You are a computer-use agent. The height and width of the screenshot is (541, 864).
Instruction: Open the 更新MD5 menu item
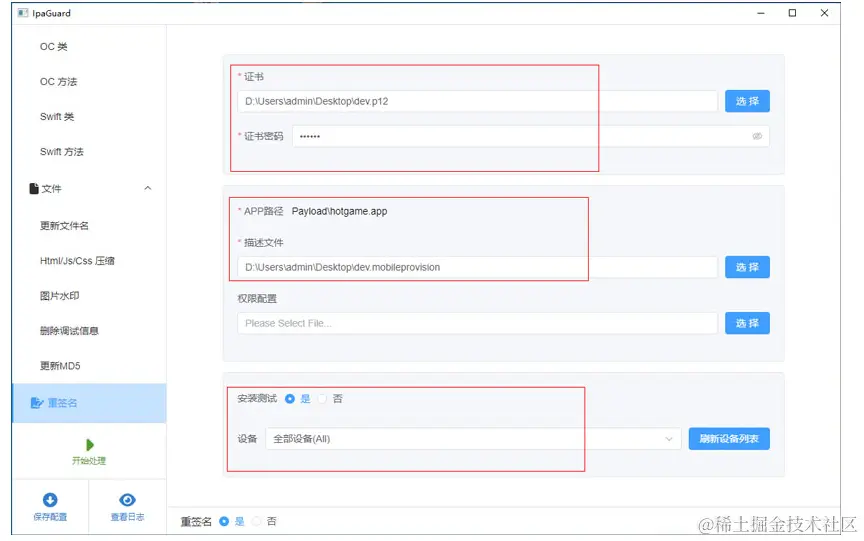tap(60, 366)
